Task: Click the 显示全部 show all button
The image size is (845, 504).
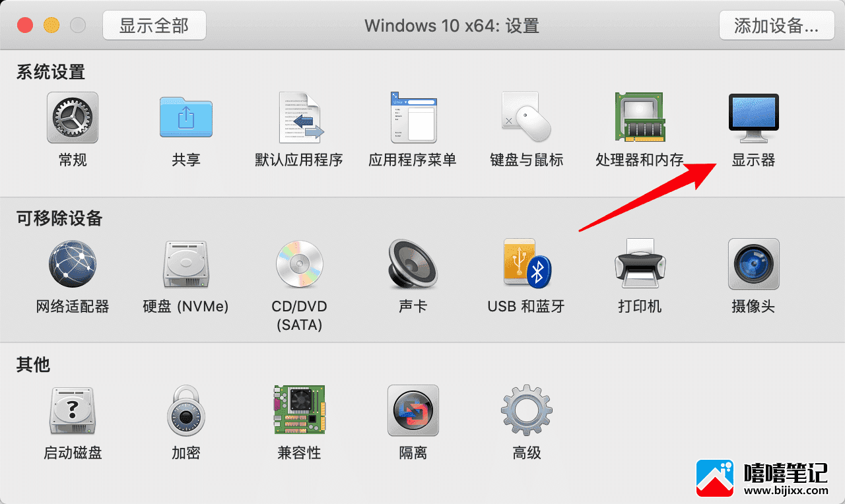Action: 154,25
